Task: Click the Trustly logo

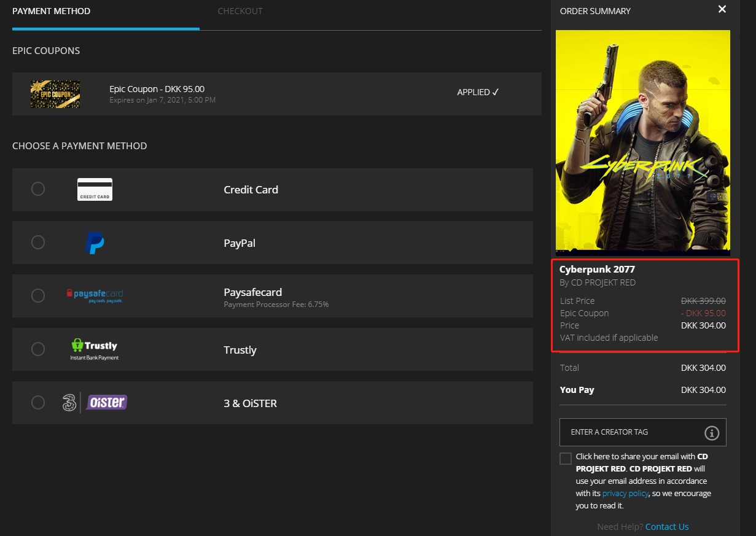Action: point(95,349)
